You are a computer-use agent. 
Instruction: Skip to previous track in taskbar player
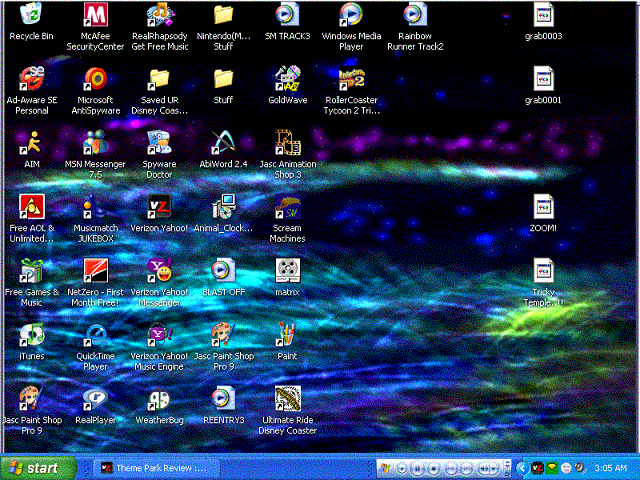(x=451, y=468)
